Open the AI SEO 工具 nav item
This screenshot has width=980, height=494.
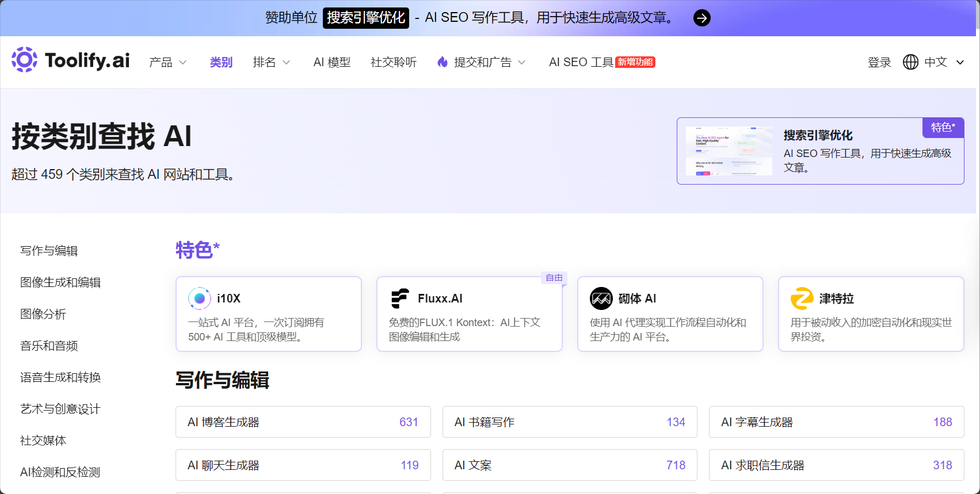click(x=581, y=62)
